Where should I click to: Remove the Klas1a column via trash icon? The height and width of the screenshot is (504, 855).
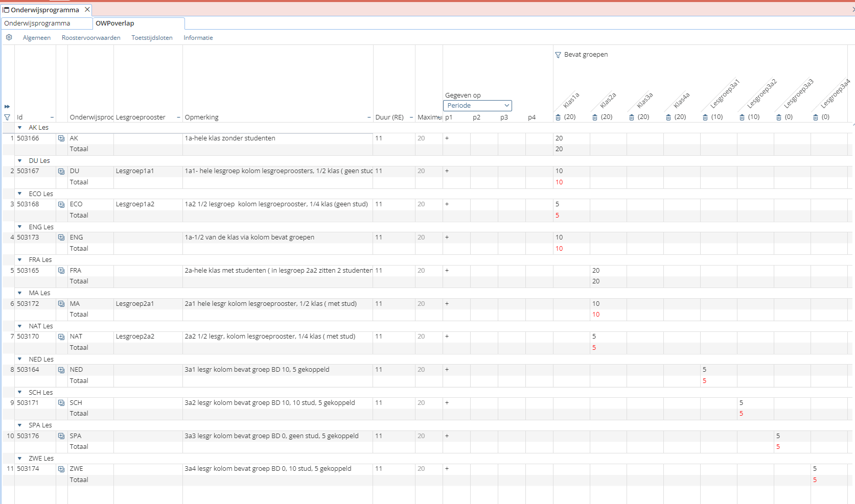[x=558, y=117]
